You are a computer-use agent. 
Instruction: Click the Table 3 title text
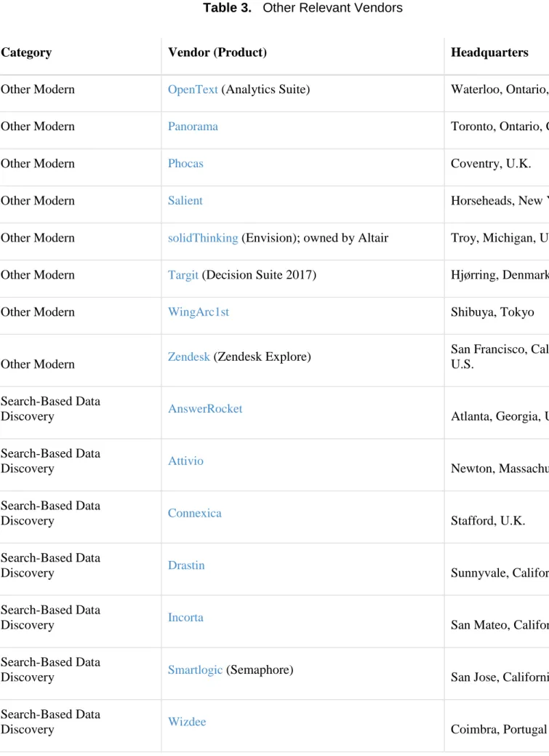[x=302, y=8]
